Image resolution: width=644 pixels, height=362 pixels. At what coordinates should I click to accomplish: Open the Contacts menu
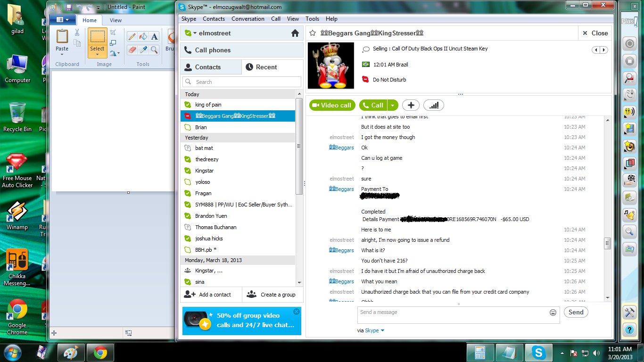214,19
